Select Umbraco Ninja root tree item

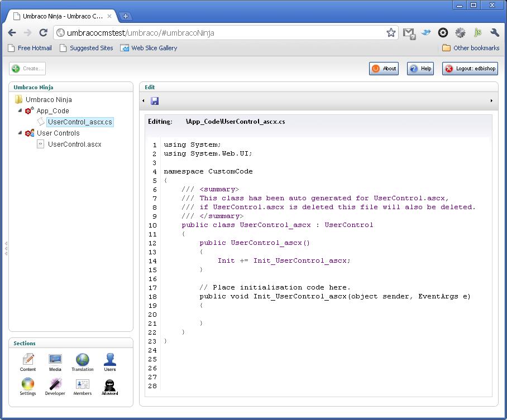(x=49, y=99)
